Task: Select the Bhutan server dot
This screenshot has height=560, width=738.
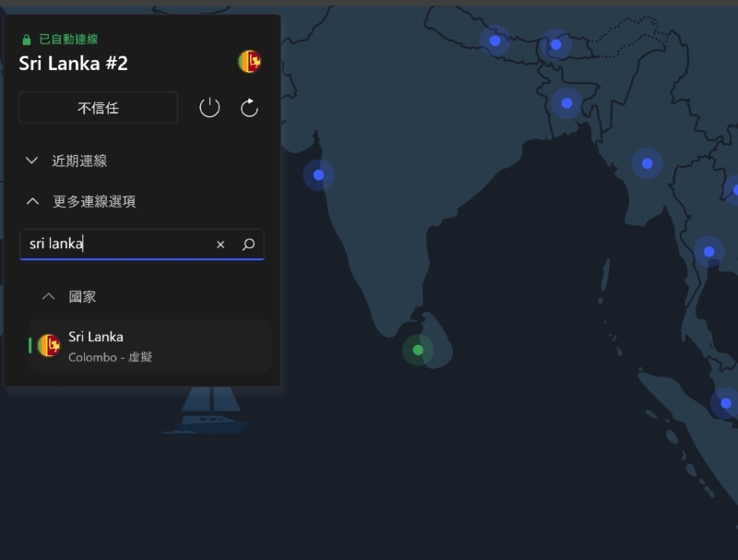Action: point(556,44)
